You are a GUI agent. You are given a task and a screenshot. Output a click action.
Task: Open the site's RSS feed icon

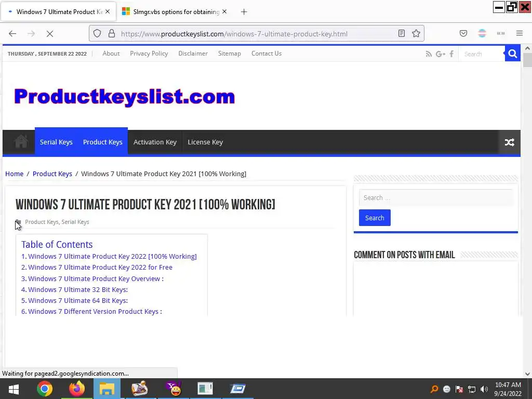429,54
